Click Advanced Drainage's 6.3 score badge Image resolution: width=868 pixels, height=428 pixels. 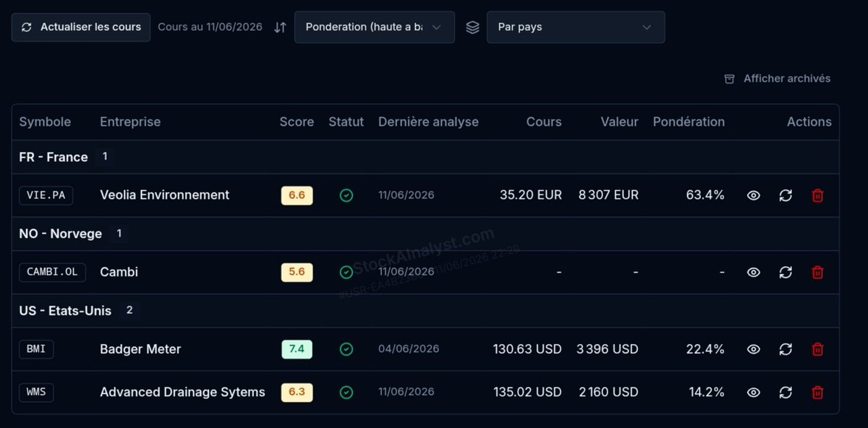[297, 392]
